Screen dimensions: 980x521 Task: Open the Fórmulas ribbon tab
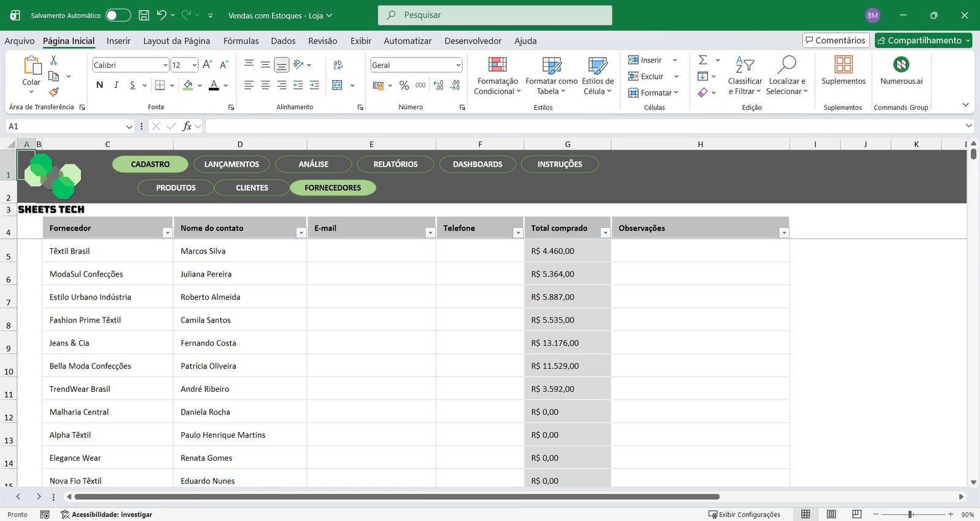[241, 41]
